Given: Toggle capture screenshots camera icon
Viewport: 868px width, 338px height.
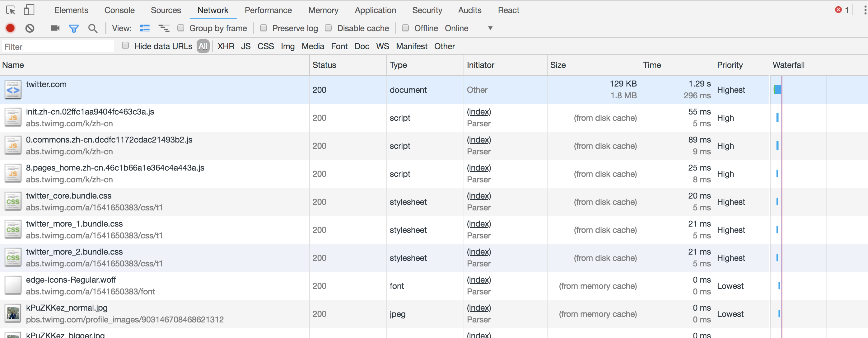Looking at the screenshot, I should [55, 28].
